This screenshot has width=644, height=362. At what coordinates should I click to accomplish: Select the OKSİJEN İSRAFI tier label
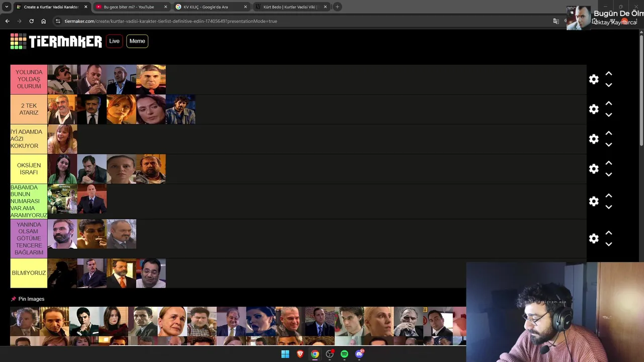[29, 168]
